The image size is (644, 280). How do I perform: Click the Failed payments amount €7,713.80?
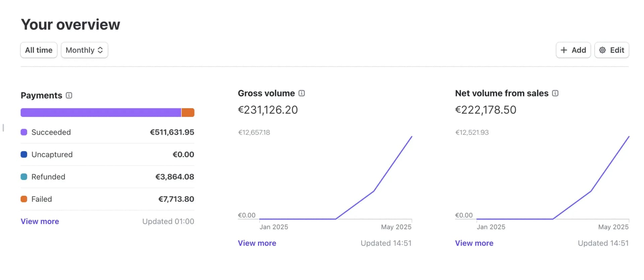(x=176, y=199)
